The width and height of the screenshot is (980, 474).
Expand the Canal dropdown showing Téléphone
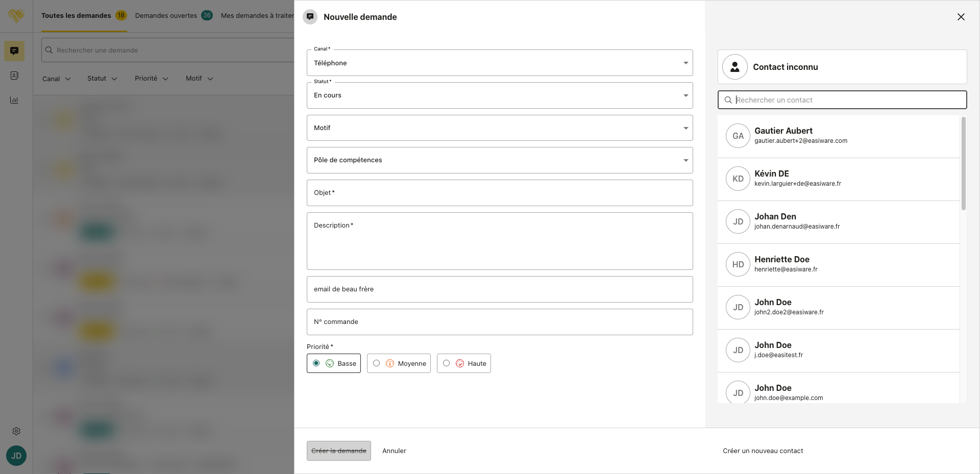(x=499, y=63)
